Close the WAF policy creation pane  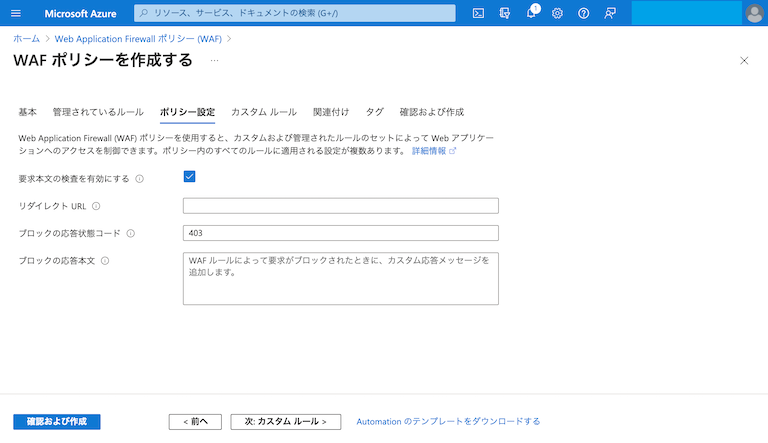[743, 61]
